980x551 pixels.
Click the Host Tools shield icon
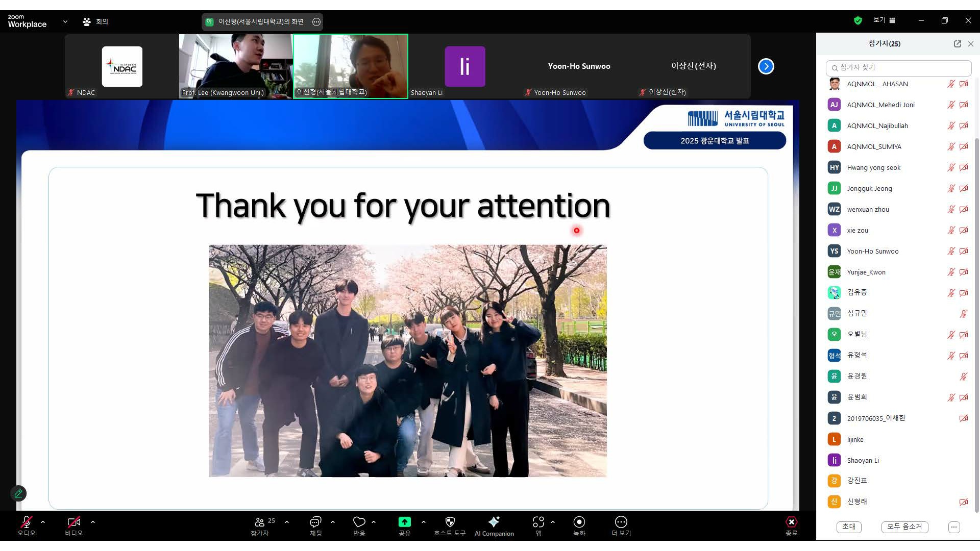(450, 522)
